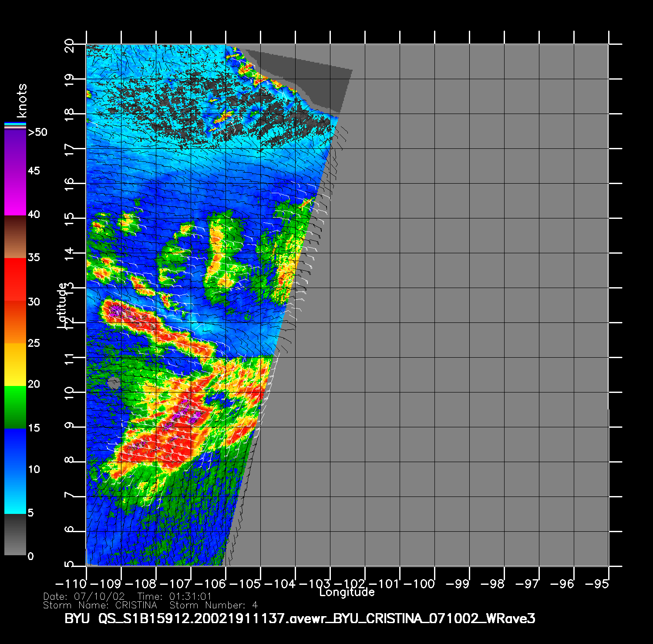
Task: Click the -110 longitude tick label
Action: click(x=71, y=584)
